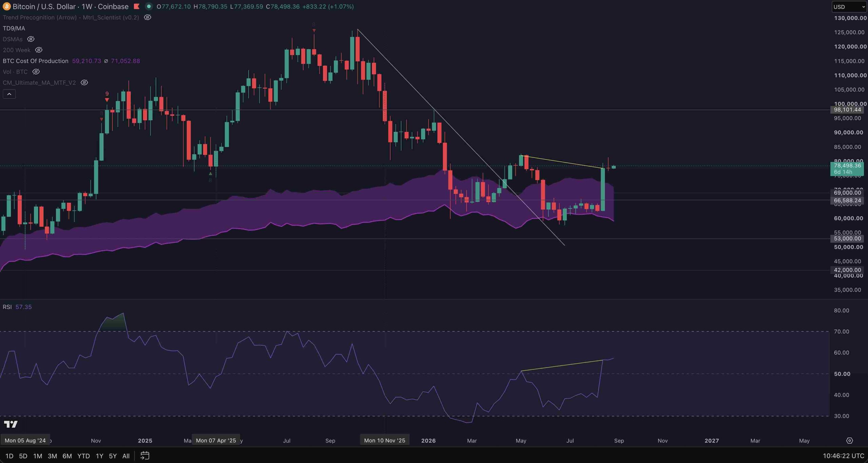The image size is (868, 463).
Task: Click the 42,000.00 price label
Action: click(847, 270)
